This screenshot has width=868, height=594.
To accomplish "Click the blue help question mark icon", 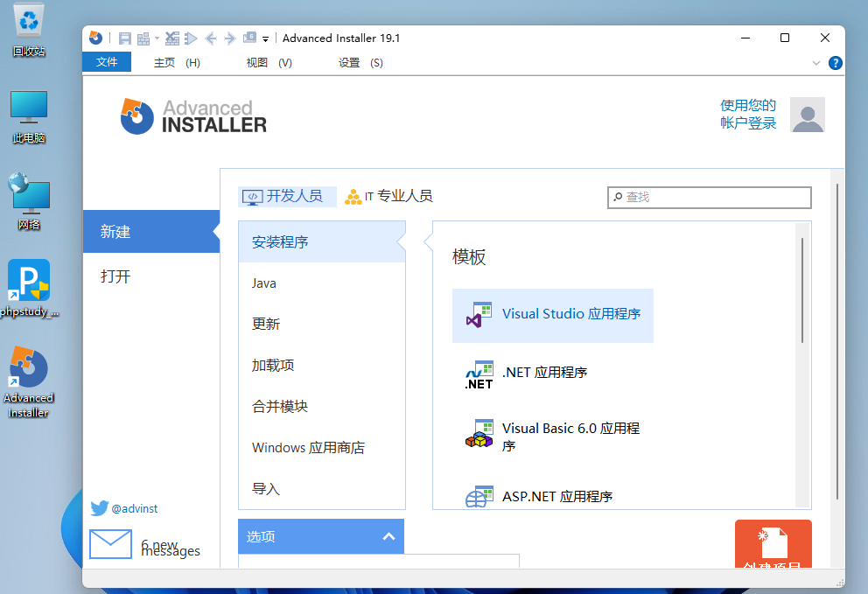I will 836,63.
